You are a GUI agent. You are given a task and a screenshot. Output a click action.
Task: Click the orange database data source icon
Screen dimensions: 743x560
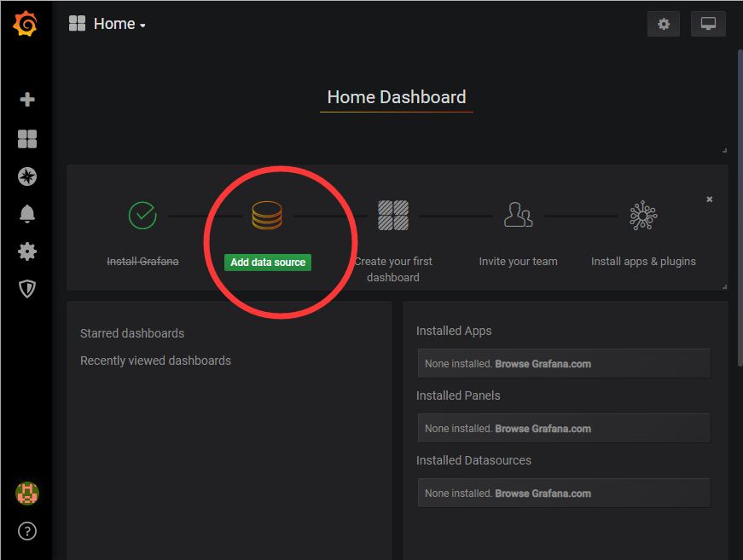(267, 216)
